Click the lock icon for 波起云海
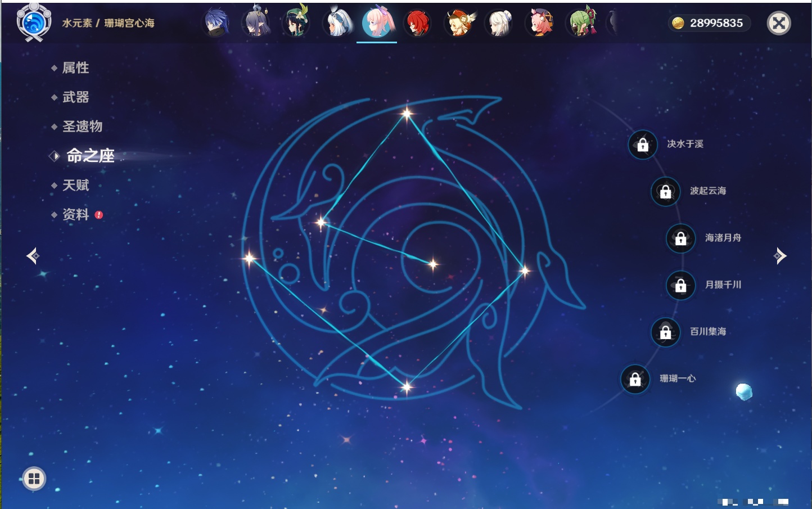 point(666,192)
